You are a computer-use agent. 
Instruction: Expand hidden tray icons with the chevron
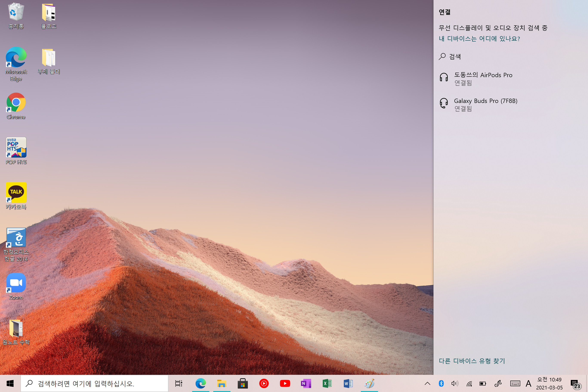coord(427,383)
